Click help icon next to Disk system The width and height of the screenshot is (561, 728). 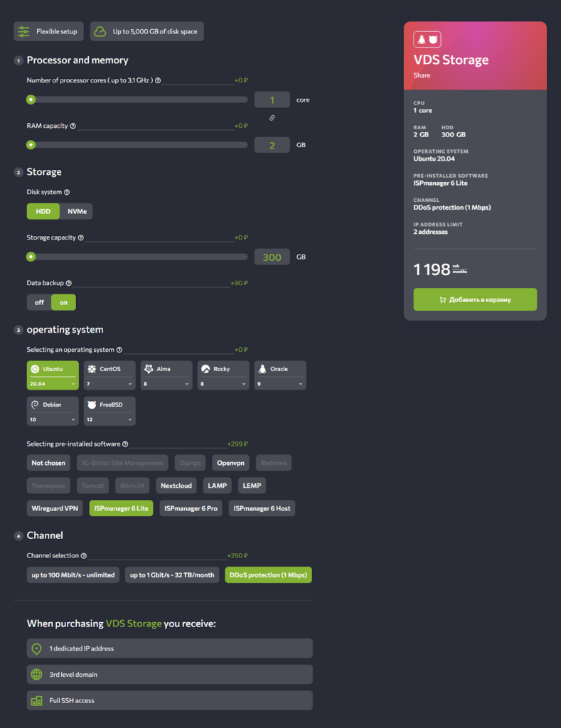(67, 192)
